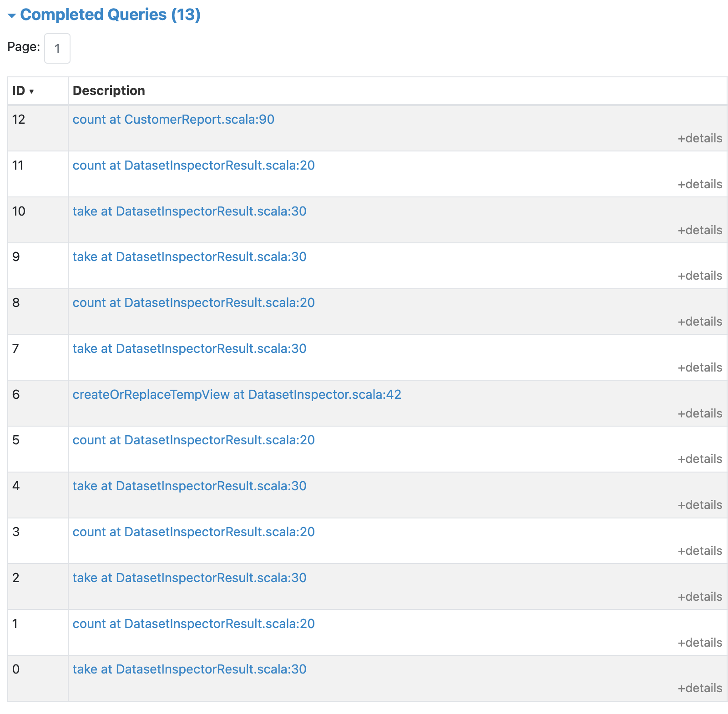Open query 8 count at DatasetInspectorResult.scala:20
Screen dimensions: 728x714
click(x=194, y=302)
